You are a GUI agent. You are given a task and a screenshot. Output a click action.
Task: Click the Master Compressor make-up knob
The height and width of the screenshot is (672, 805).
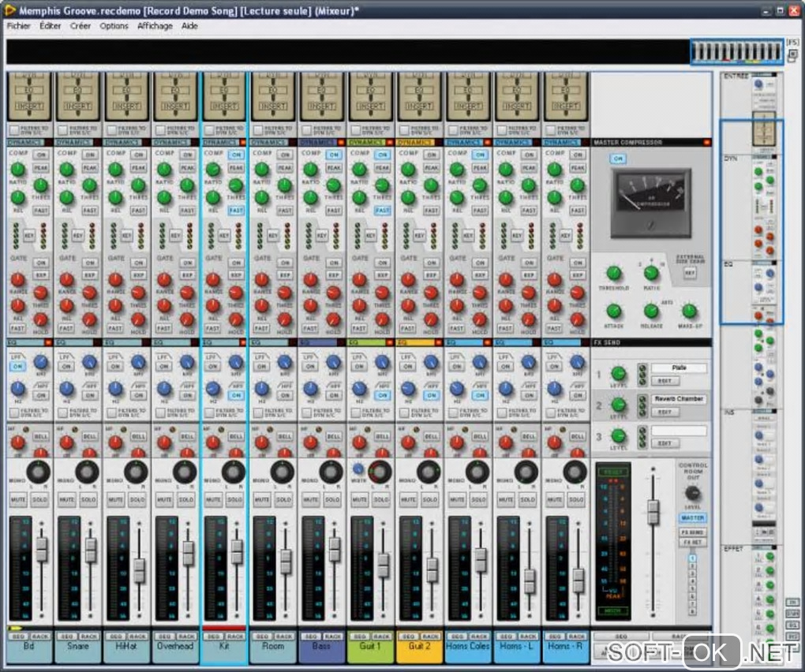pyautogui.click(x=689, y=312)
